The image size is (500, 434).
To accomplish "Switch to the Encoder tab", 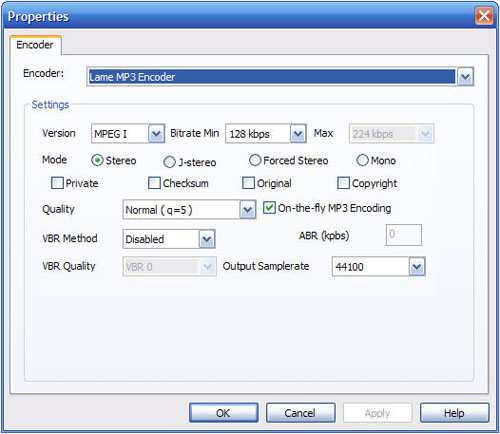I will coord(35,45).
